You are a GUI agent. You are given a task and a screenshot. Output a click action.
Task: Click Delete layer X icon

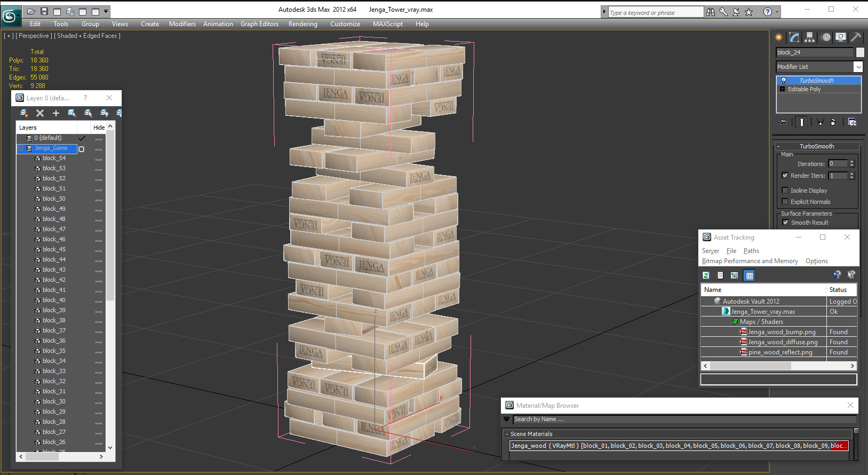coord(40,113)
